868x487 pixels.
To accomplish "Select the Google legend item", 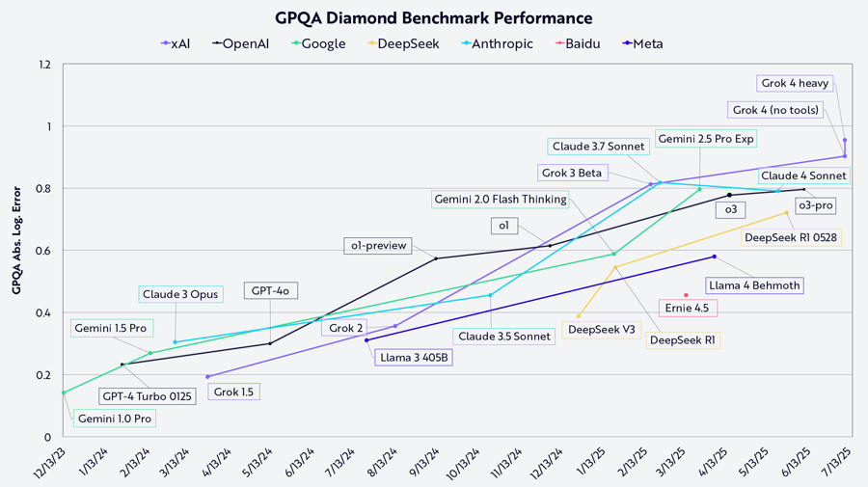I will click(318, 43).
